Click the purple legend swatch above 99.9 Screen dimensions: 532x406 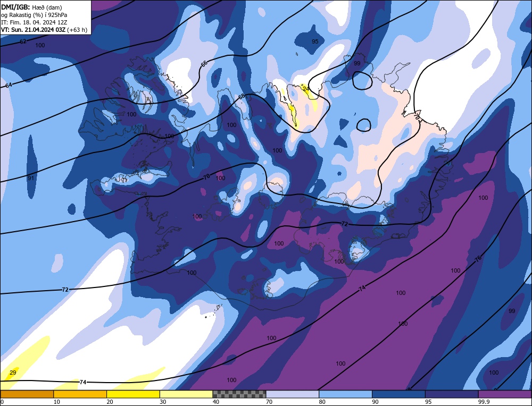(x=505, y=394)
